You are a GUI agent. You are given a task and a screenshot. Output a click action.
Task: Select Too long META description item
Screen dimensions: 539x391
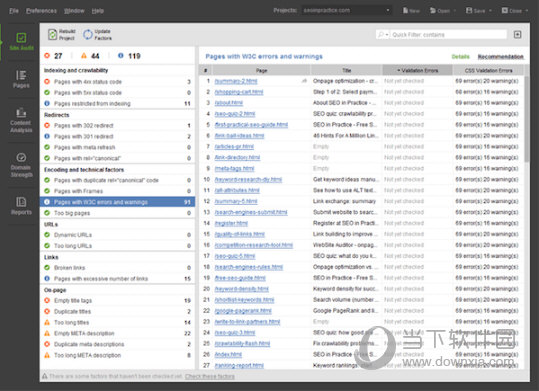[118, 355]
